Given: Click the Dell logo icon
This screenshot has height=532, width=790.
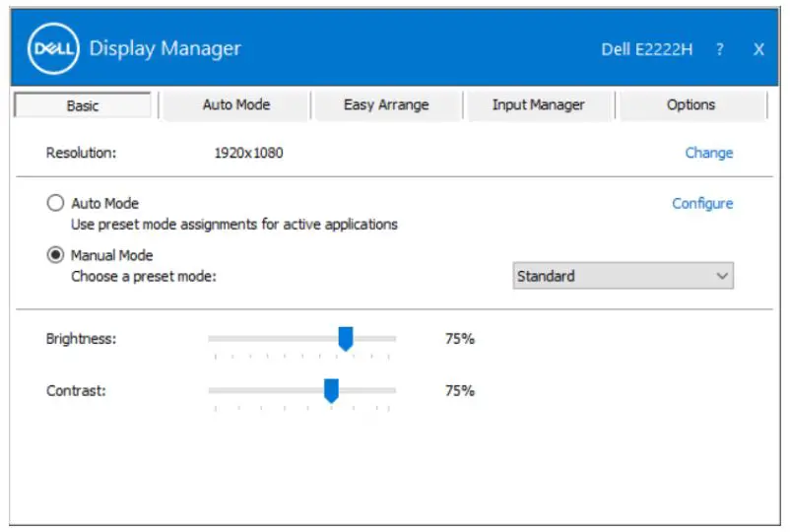Looking at the screenshot, I should [x=52, y=48].
